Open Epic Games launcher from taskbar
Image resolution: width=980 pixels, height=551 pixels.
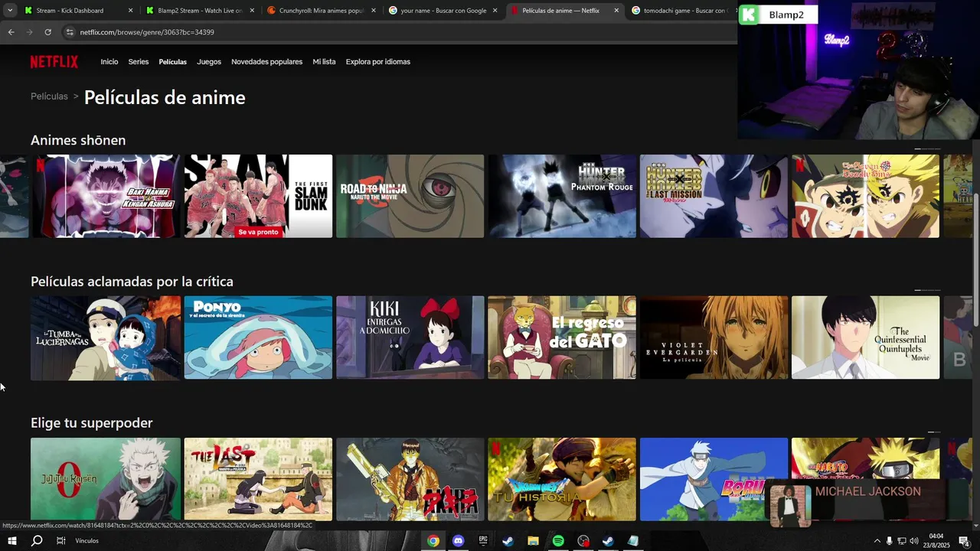pyautogui.click(x=483, y=541)
